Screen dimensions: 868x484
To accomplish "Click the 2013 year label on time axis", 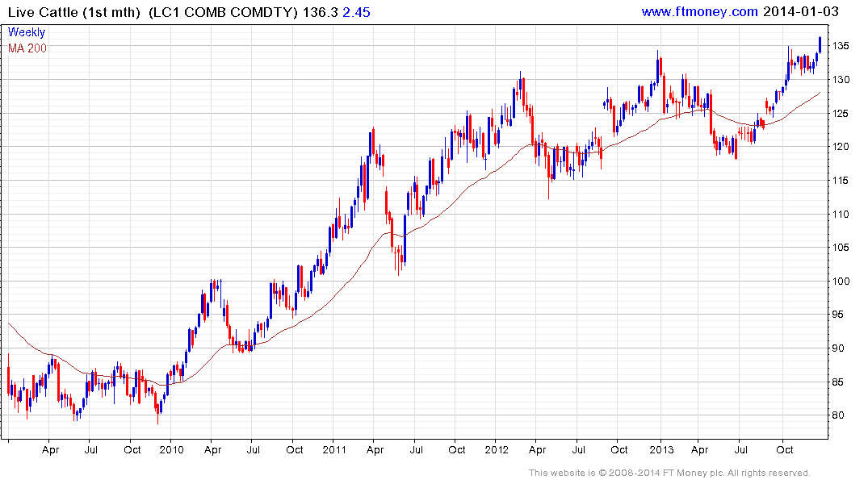I will (x=661, y=449).
